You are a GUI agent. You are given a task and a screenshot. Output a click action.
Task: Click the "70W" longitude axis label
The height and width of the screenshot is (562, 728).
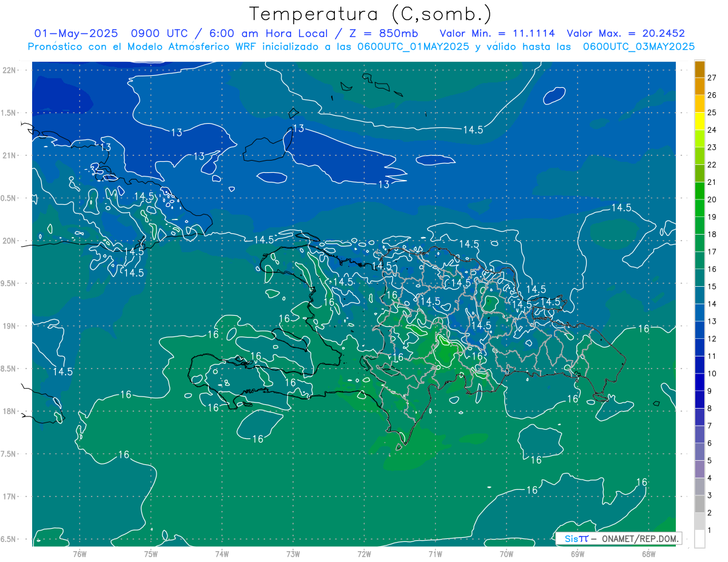click(507, 554)
